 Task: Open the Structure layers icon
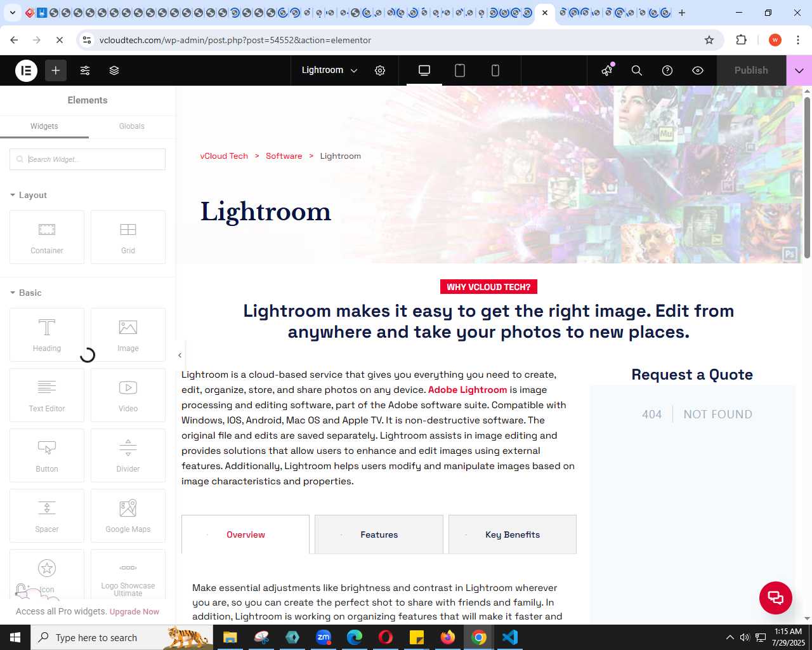click(x=114, y=70)
